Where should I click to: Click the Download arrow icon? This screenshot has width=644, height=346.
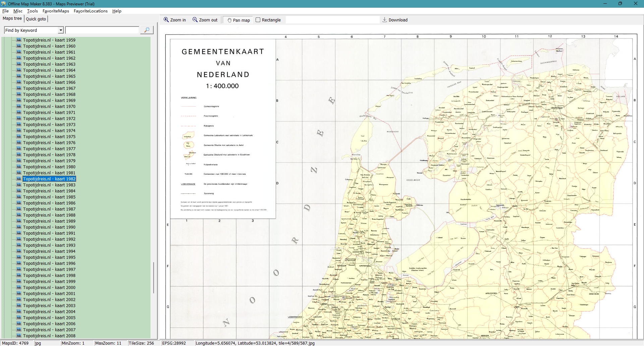coord(384,20)
